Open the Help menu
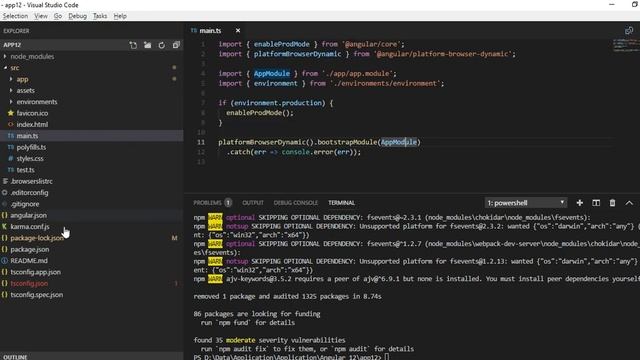 (120, 16)
